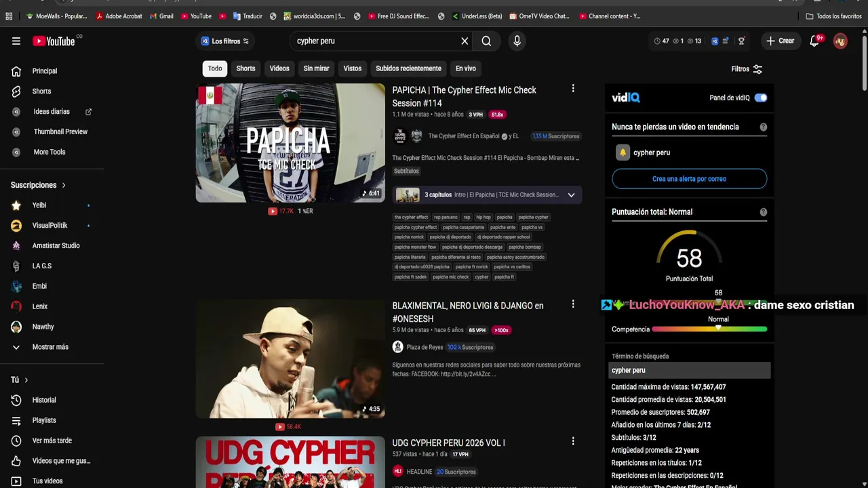Open the hamburger guide menu
868x488 pixels.
[16, 41]
